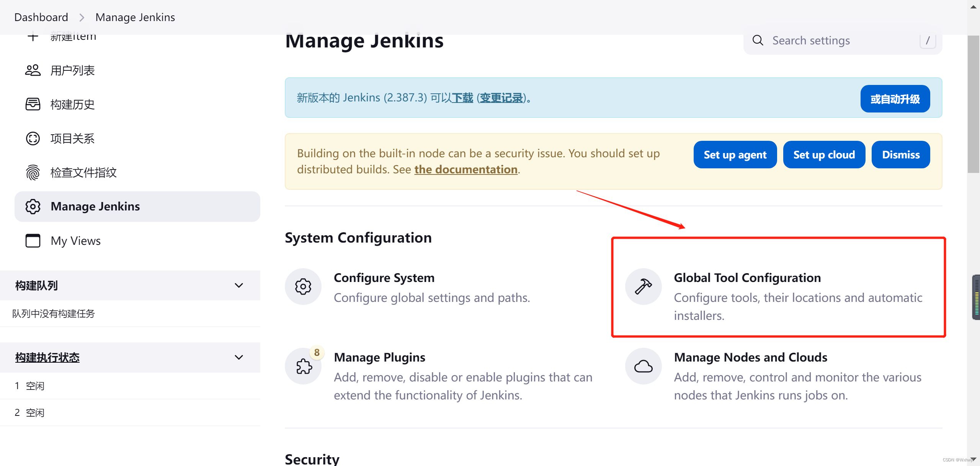Click the 新建Item plus icon
This screenshot has height=466, width=980.
33,36
